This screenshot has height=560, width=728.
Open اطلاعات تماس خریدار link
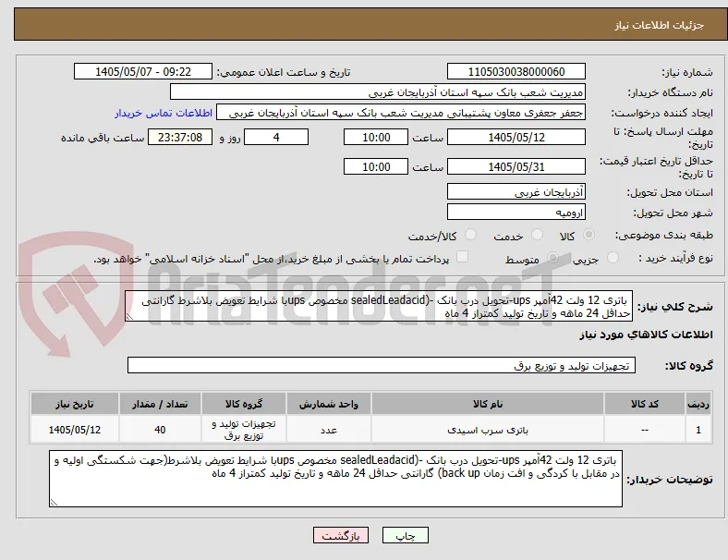[164, 113]
